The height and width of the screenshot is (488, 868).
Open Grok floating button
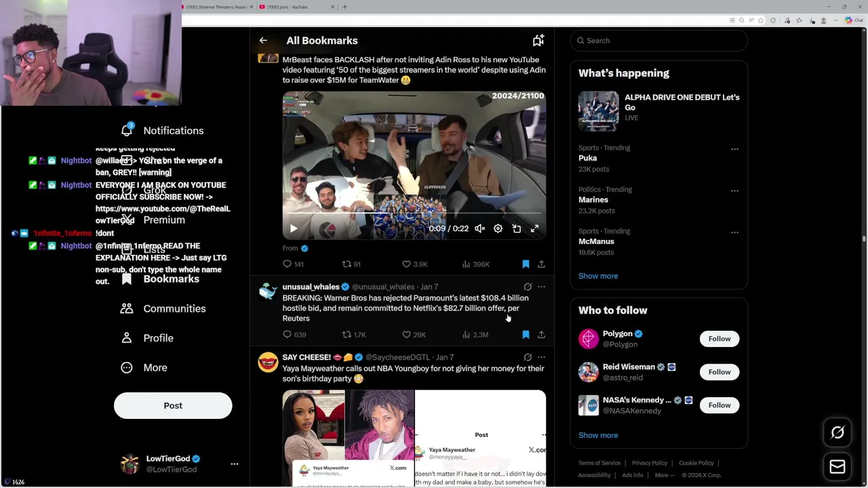point(837,432)
